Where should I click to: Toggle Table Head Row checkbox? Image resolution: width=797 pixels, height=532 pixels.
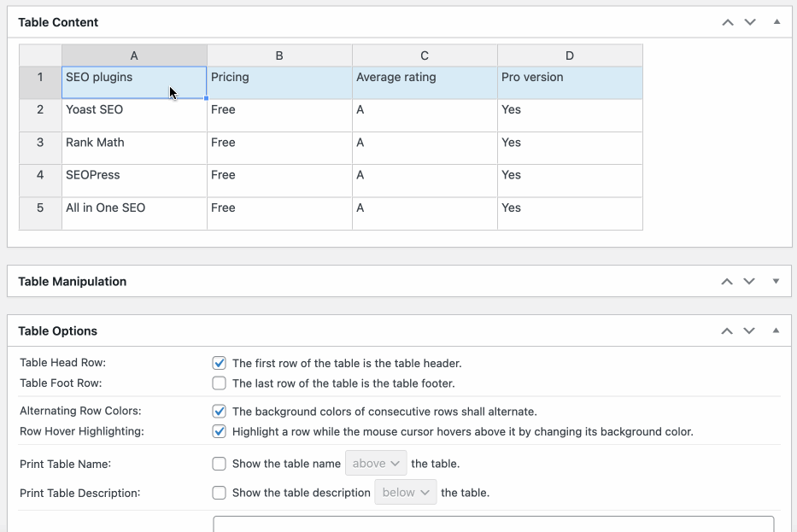[x=219, y=363]
